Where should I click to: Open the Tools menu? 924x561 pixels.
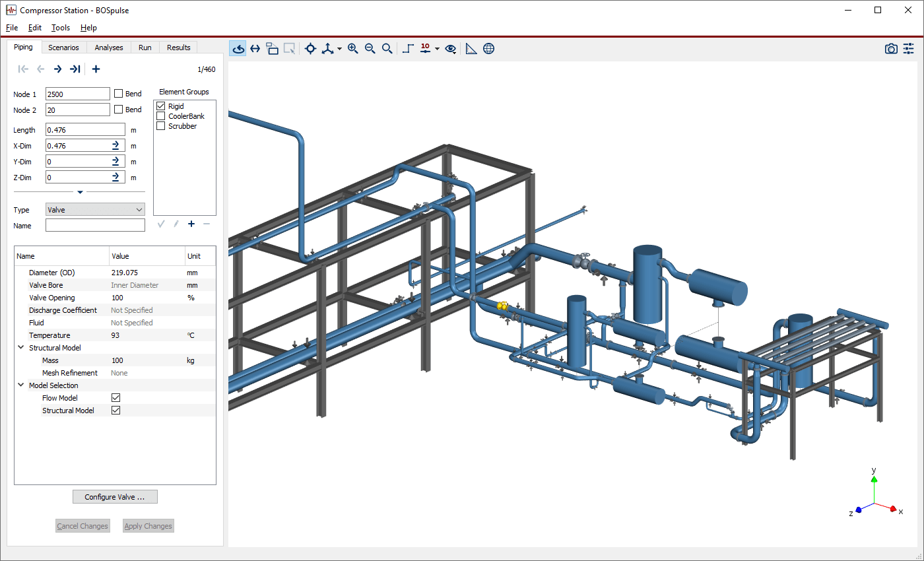(x=61, y=28)
